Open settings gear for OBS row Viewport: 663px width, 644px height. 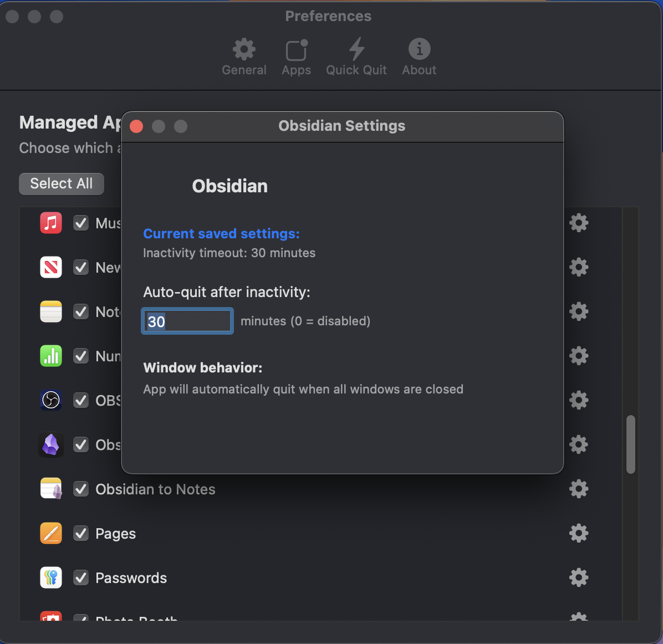578,400
